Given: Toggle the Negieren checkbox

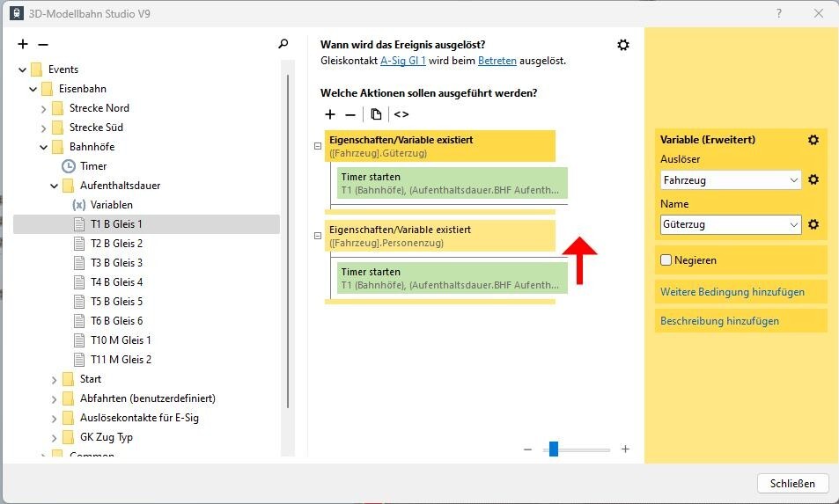Looking at the screenshot, I should pos(666,260).
